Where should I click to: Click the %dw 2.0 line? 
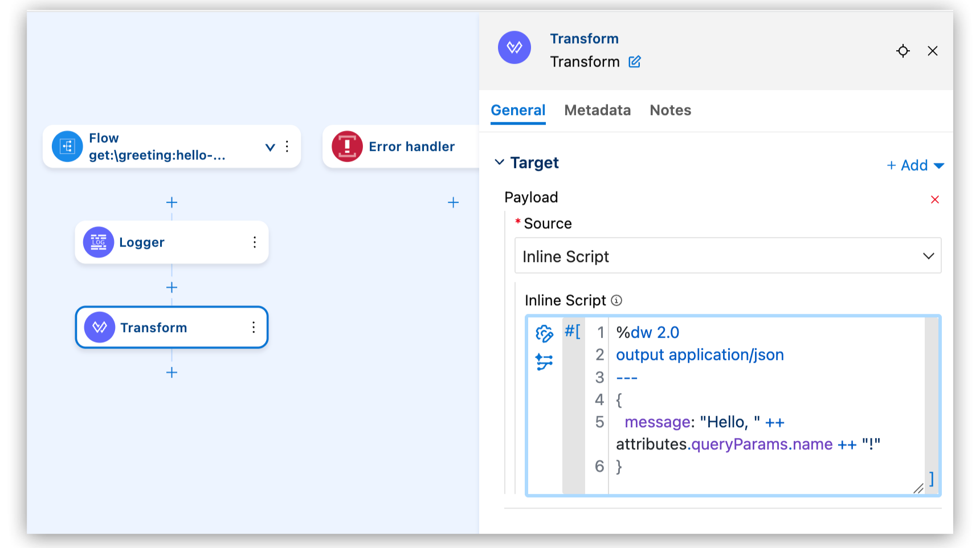648,333
